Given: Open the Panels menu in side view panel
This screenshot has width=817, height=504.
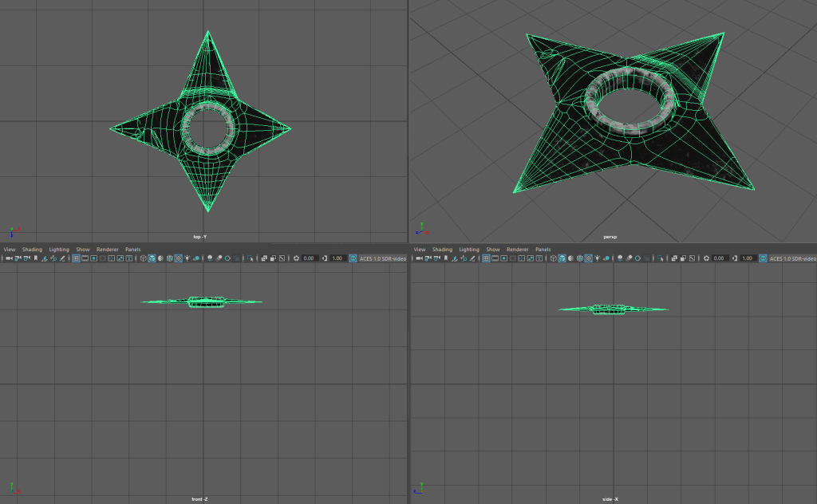Looking at the screenshot, I should click(x=543, y=250).
